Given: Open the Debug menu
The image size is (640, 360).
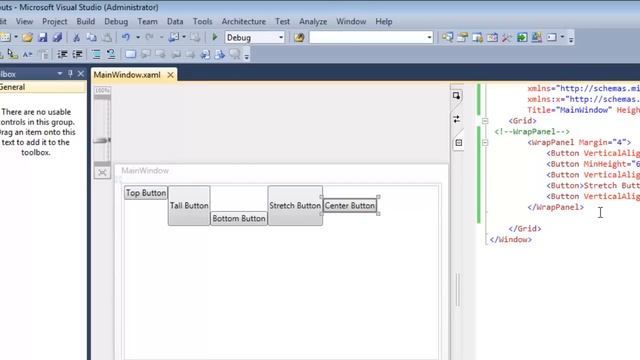Looking at the screenshot, I should (x=116, y=22).
